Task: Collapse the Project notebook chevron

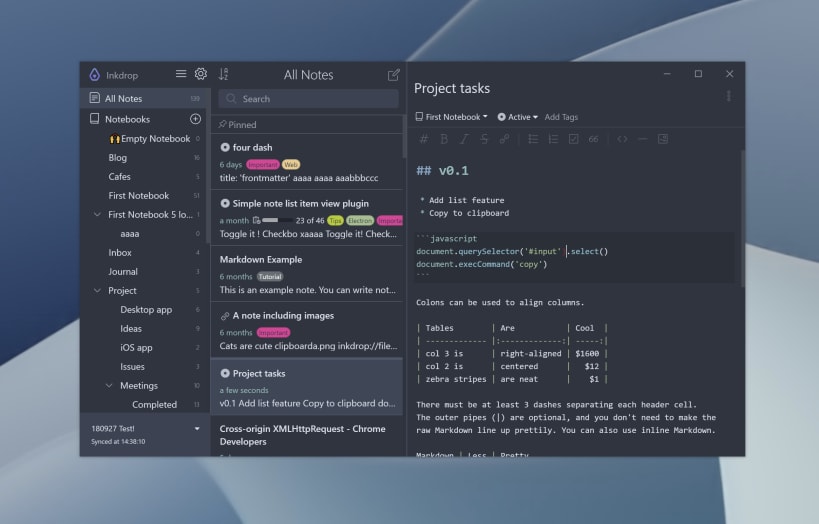Action: tap(97, 290)
